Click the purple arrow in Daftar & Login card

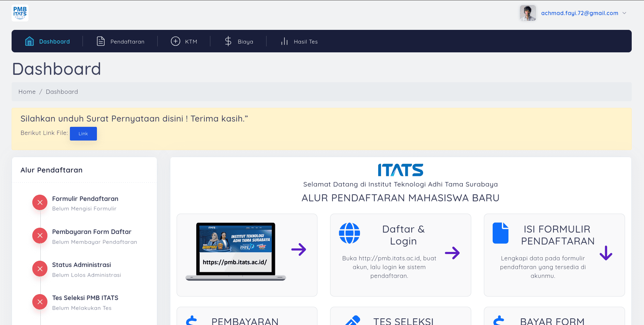(x=452, y=253)
